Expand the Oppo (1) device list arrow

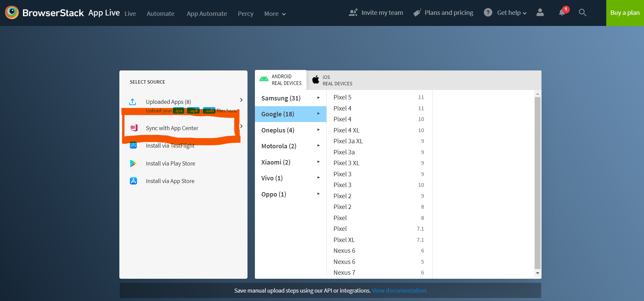point(318,193)
